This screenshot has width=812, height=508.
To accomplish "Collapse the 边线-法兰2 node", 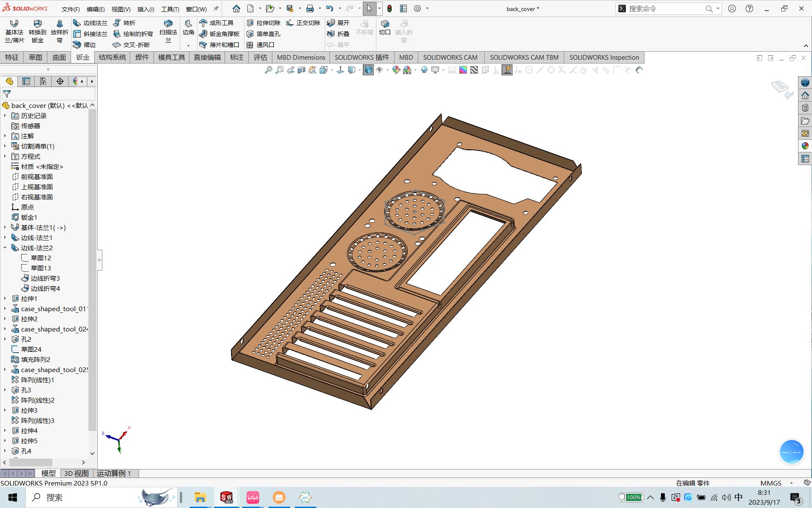I will click(5, 248).
